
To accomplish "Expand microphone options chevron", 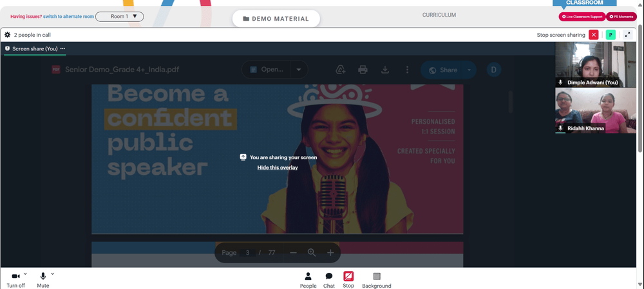I will click(52, 274).
